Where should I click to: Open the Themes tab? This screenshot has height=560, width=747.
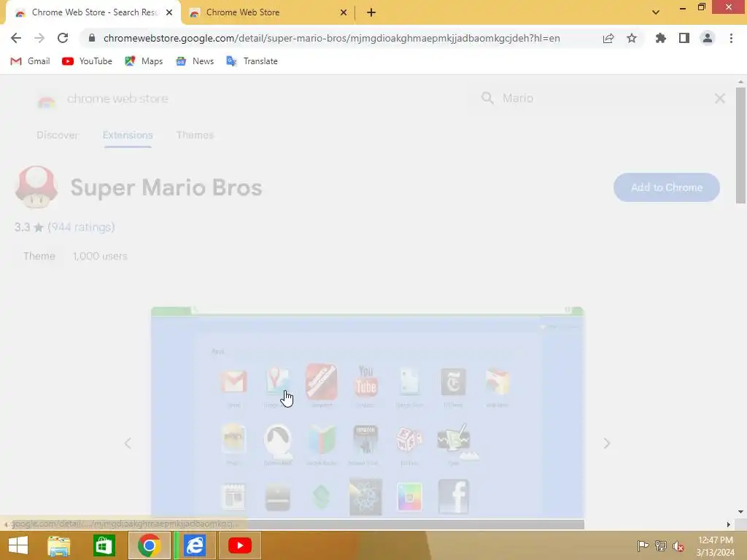(195, 135)
